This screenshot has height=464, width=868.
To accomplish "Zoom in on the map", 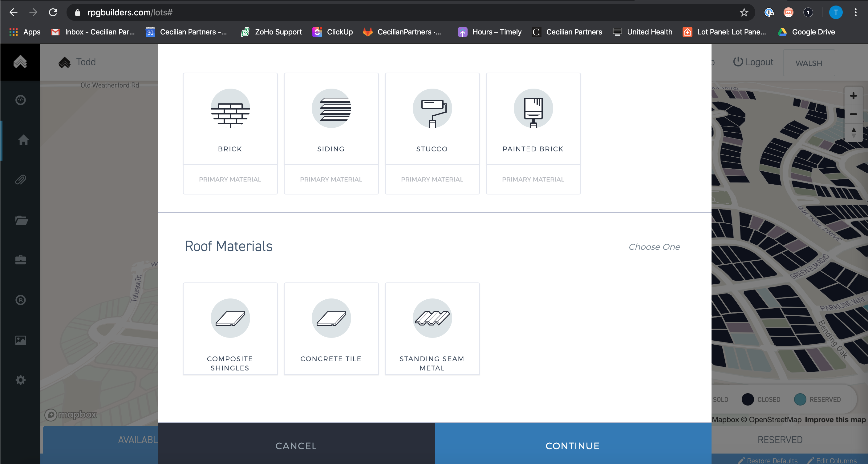I will (853, 96).
